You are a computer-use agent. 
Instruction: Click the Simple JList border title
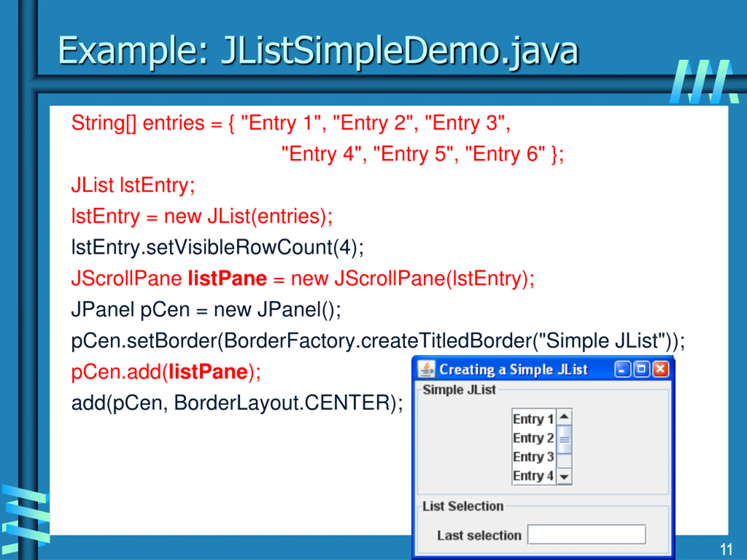[459, 390]
